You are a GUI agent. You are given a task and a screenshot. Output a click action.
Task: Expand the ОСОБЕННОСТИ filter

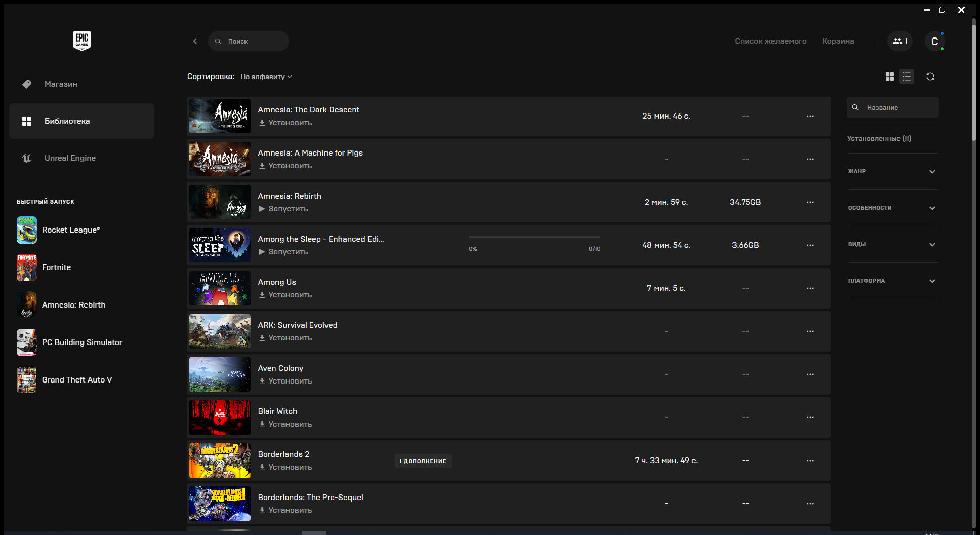tap(892, 208)
